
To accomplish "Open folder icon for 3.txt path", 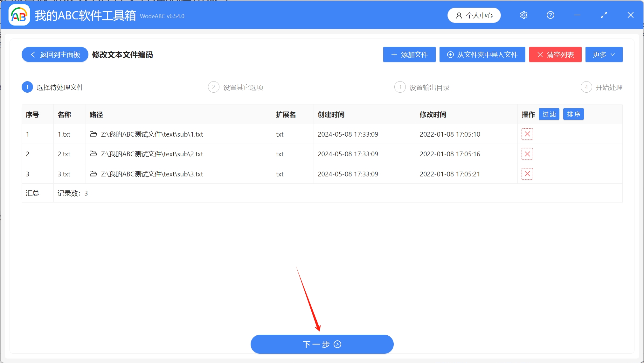I will click(x=93, y=174).
